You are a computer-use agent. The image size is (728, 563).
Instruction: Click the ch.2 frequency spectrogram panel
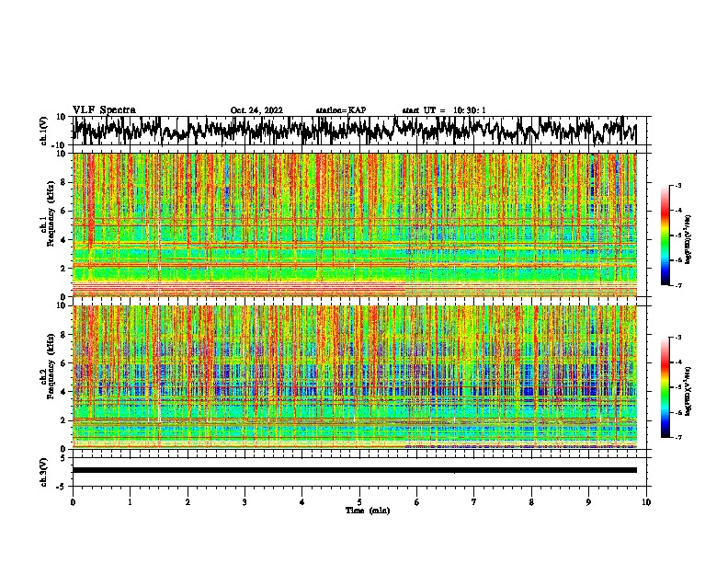[355, 377]
